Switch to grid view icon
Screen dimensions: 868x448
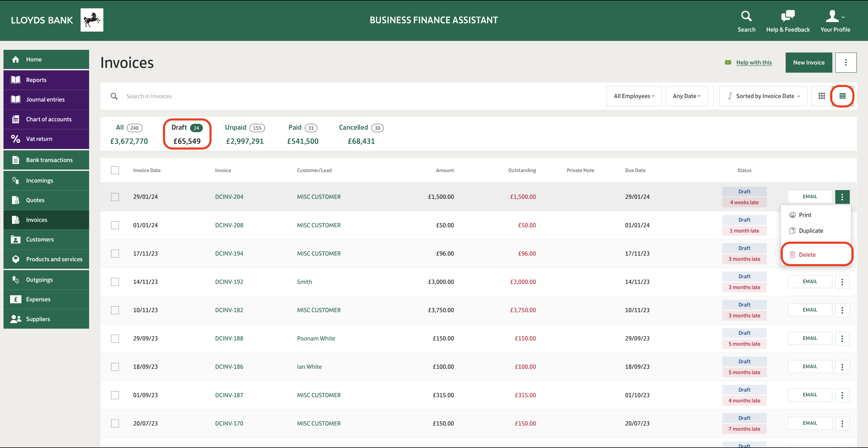821,96
